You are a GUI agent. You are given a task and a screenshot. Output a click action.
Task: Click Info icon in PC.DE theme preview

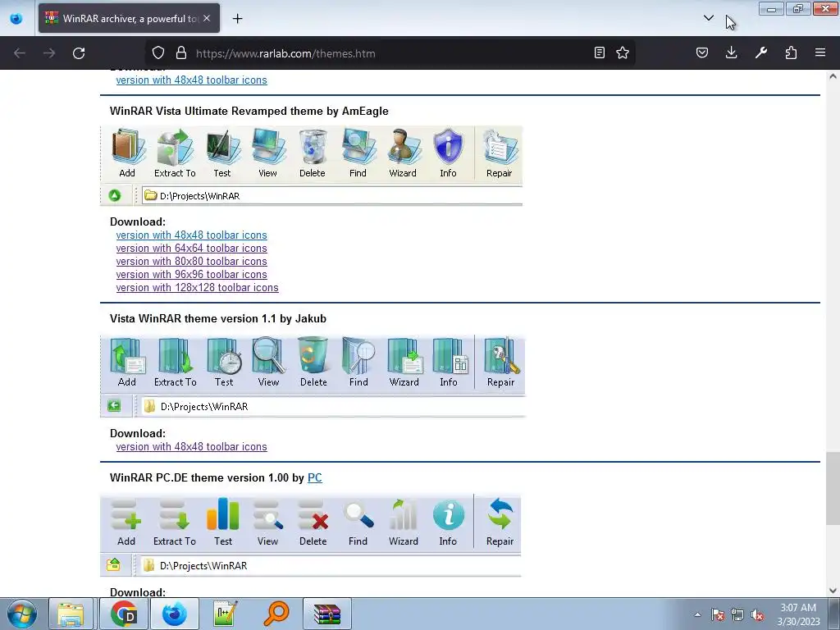pos(449,515)
